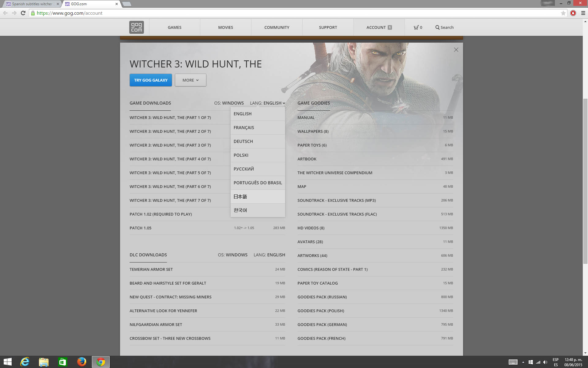
Task: Bookmark page with star icon
Action: (x=563, y=13)
